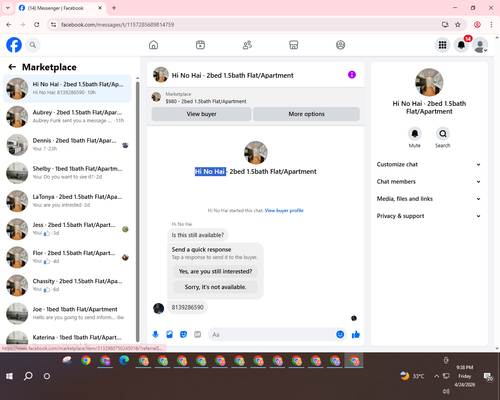Go to the Home feed icon
This screenshot has width=500, height=400.
[153, 45]
